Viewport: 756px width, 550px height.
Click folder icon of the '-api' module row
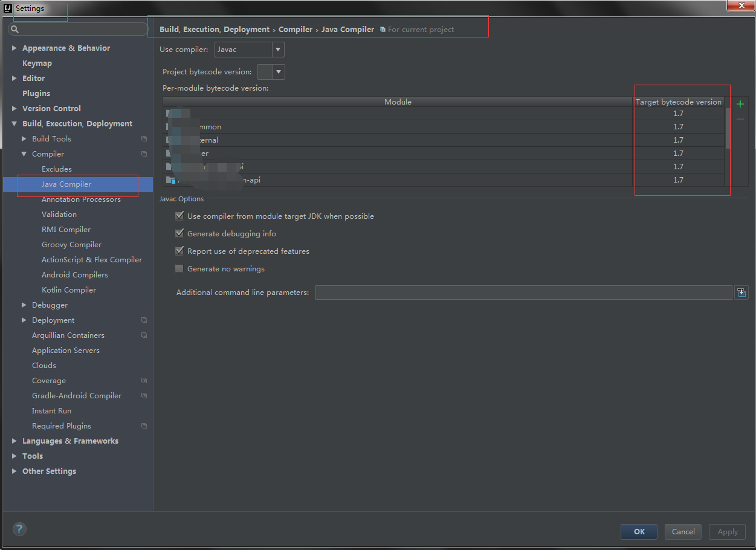[170, 180]
